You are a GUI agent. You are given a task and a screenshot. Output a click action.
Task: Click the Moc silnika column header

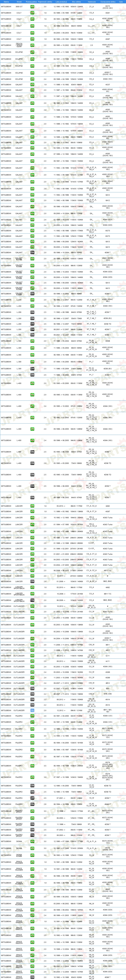click(77, 2)
